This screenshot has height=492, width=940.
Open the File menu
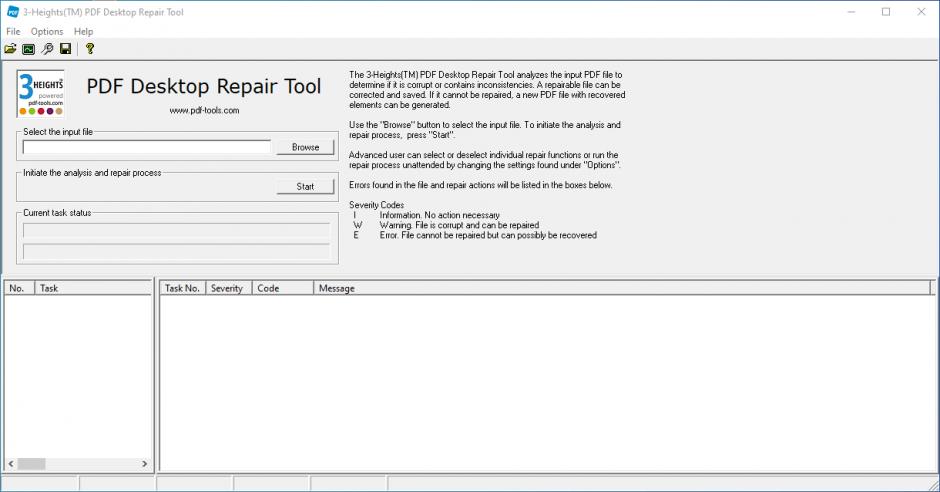(13, 31)
